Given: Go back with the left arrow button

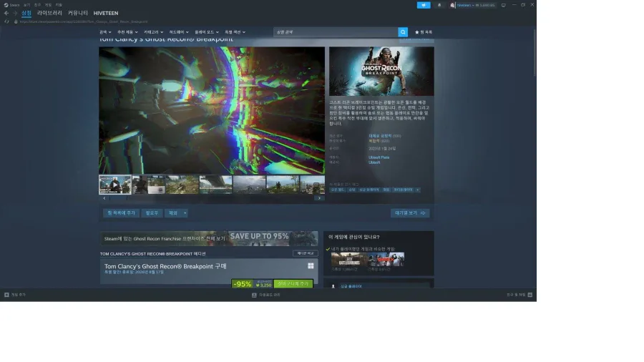Looking at the screenshot, I should (x=6, y=13).
